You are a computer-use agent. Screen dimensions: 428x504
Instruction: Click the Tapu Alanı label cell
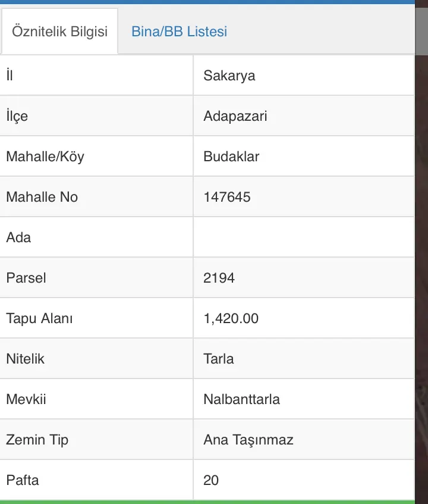click(96, 318)
